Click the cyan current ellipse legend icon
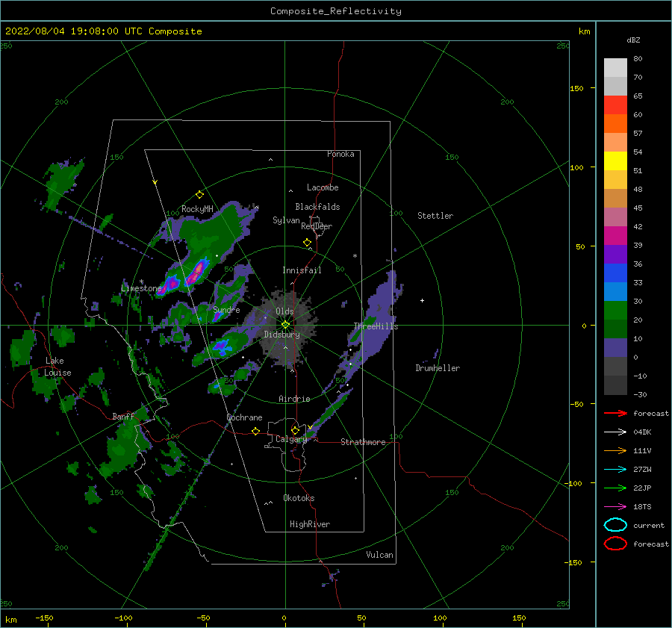 click(615, 525)
